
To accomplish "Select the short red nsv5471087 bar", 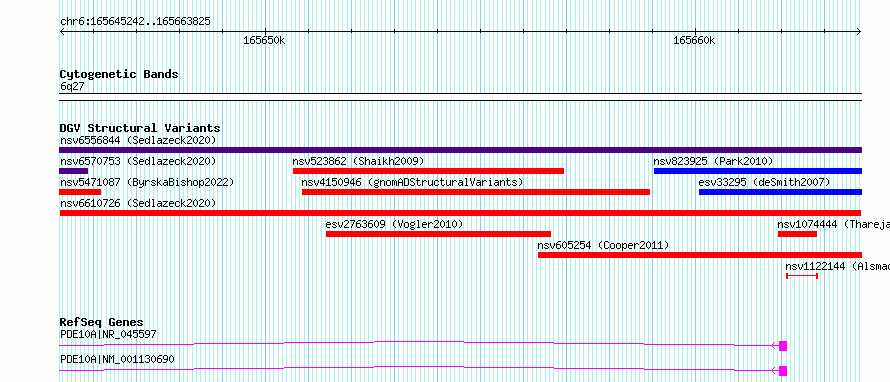I will 80,192.
